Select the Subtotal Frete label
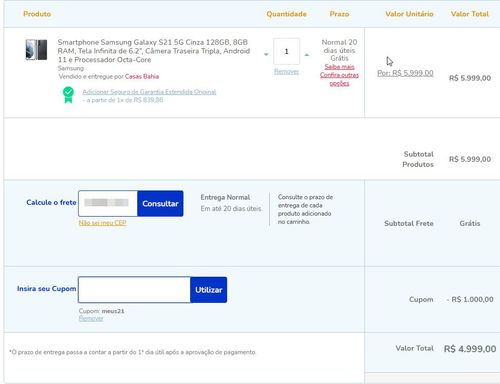The height and width of the screenshot is (384, 500). click(409, 223)
